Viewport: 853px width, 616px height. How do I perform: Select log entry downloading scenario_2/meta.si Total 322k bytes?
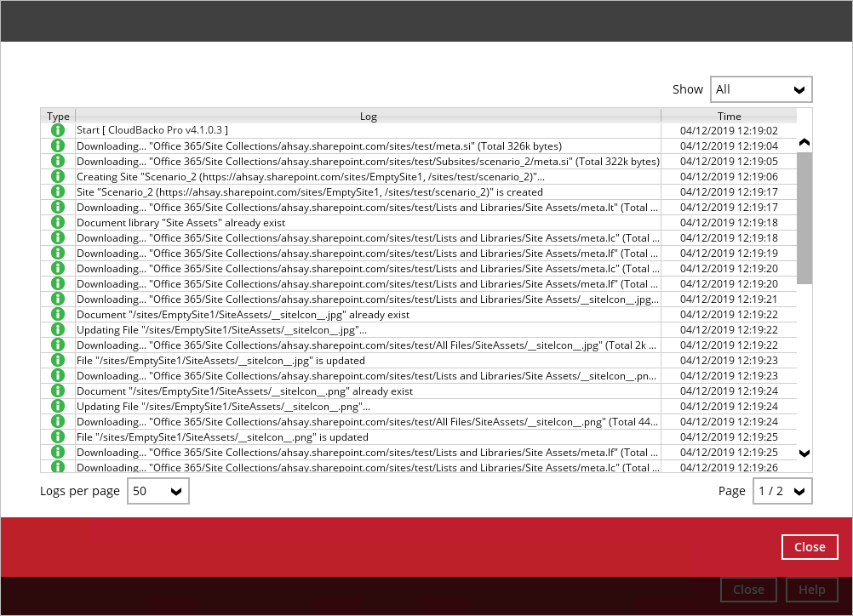coord(369,161)
